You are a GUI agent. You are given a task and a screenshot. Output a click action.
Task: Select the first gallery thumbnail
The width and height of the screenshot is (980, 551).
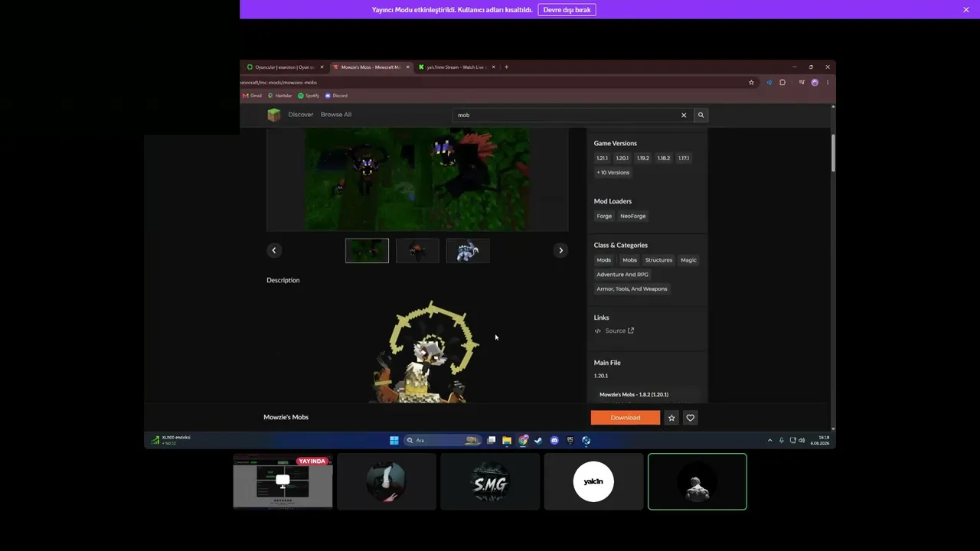367,250
